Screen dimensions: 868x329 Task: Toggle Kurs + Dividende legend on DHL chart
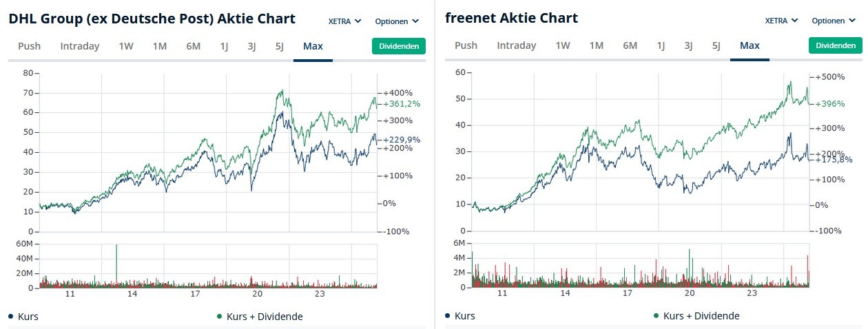click(x=220, y=317)
